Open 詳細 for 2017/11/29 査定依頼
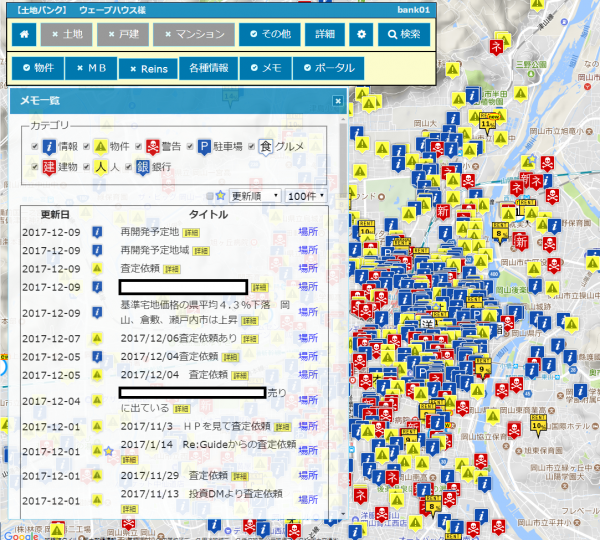Image resolution: width=600 pixels, height=540 pixels. click(240, 477)
